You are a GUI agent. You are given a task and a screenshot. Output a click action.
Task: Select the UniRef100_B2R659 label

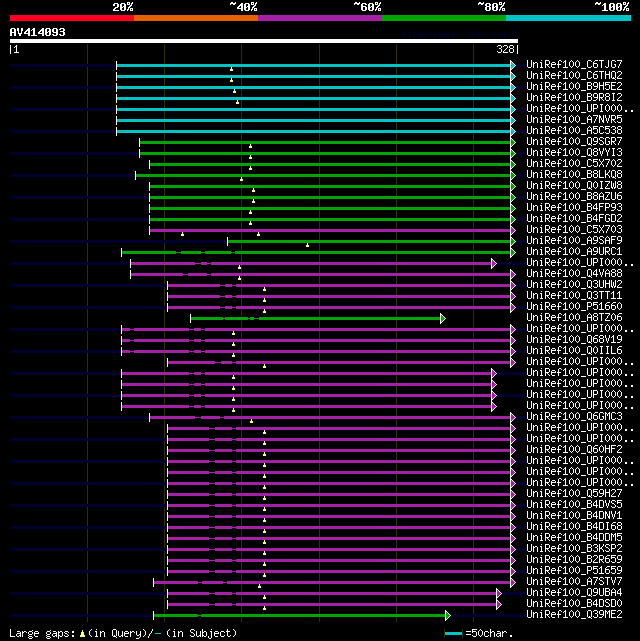(574, 560)
